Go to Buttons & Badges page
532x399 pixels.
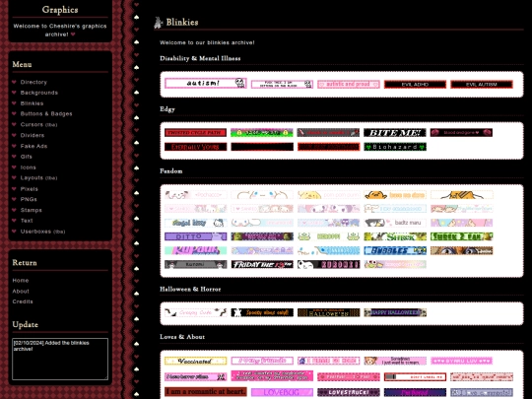[x=46, y=114]
